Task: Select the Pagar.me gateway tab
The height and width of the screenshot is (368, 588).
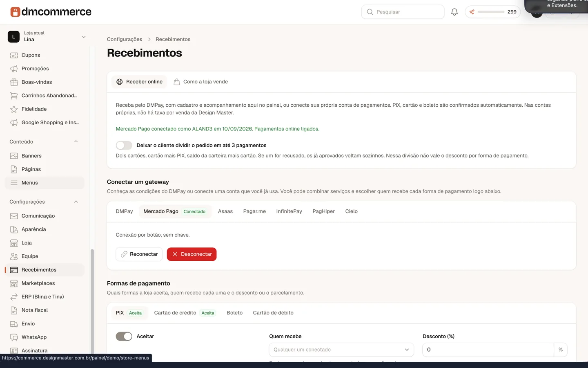Action: point(254,211)
